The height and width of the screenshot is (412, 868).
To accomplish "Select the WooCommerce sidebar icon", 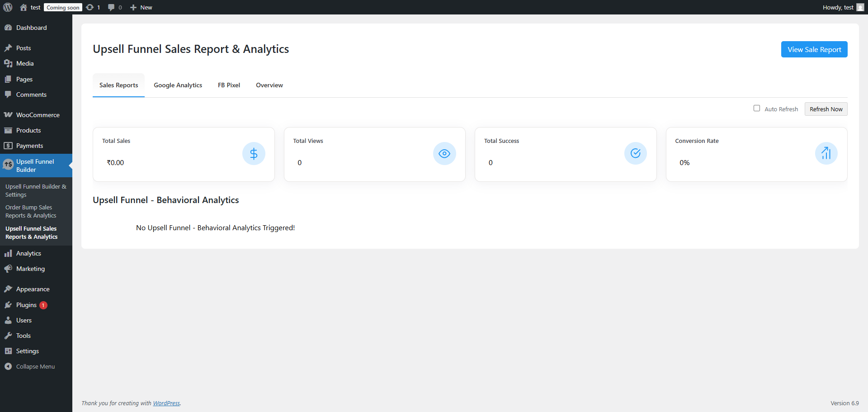I will click(x=9, y=114).
